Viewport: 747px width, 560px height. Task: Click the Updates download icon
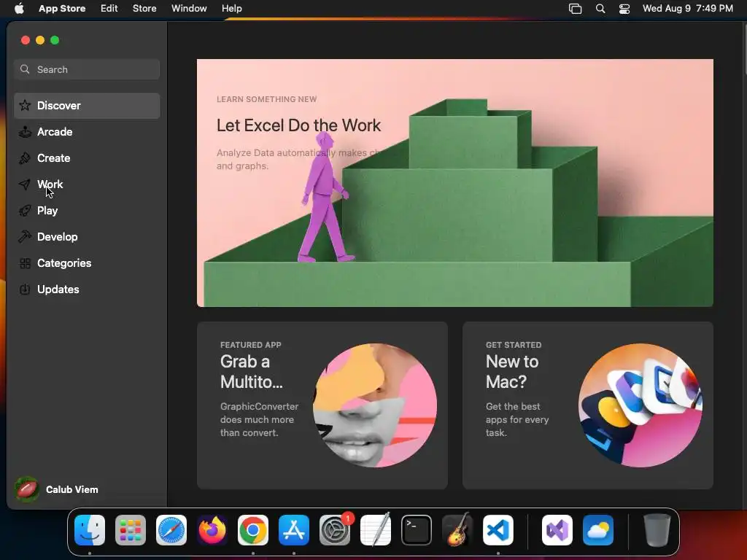pyautogui.click(x=25, y=289)
